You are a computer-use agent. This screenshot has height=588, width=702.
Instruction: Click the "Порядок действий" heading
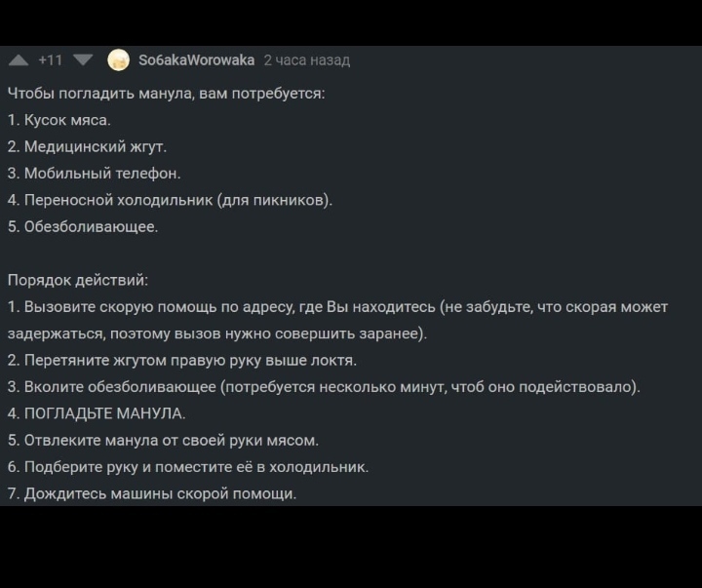pos(78,280)
